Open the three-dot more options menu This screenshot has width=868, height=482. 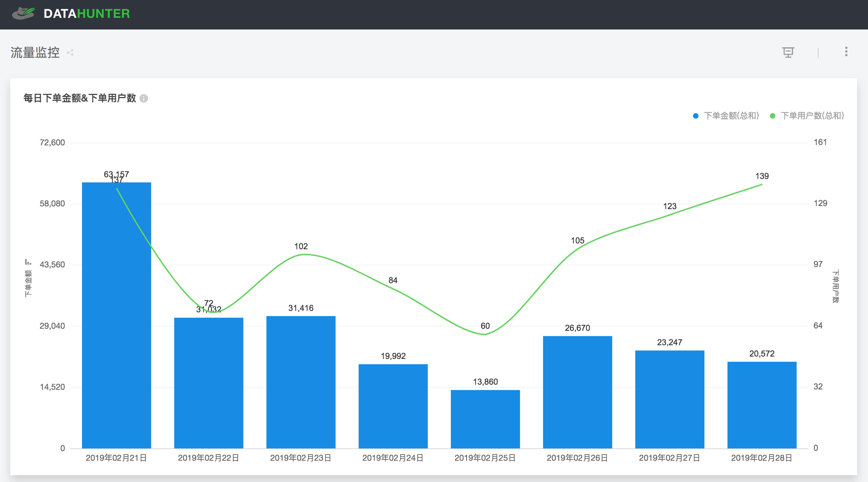[846, 51]
